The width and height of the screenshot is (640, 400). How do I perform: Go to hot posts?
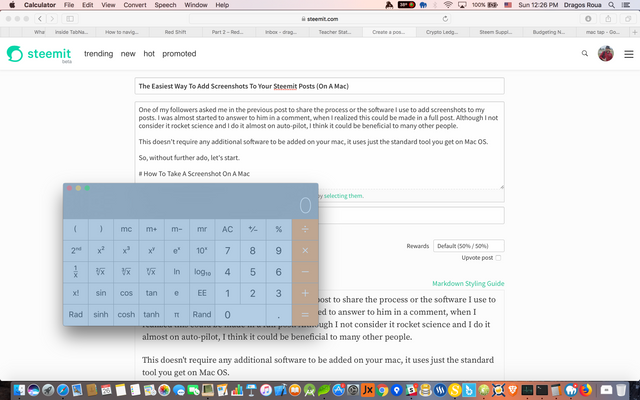point(149,53)
